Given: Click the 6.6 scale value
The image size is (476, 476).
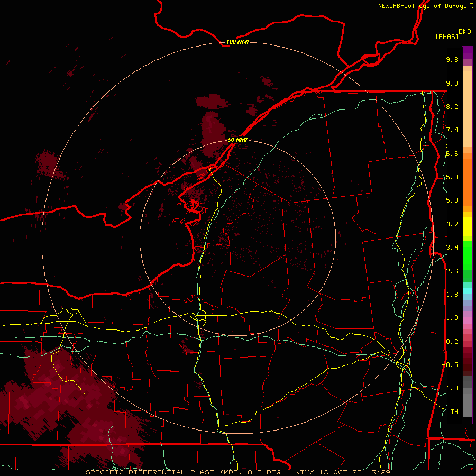Looking at the screenshot, I should (x=452, y=153).
